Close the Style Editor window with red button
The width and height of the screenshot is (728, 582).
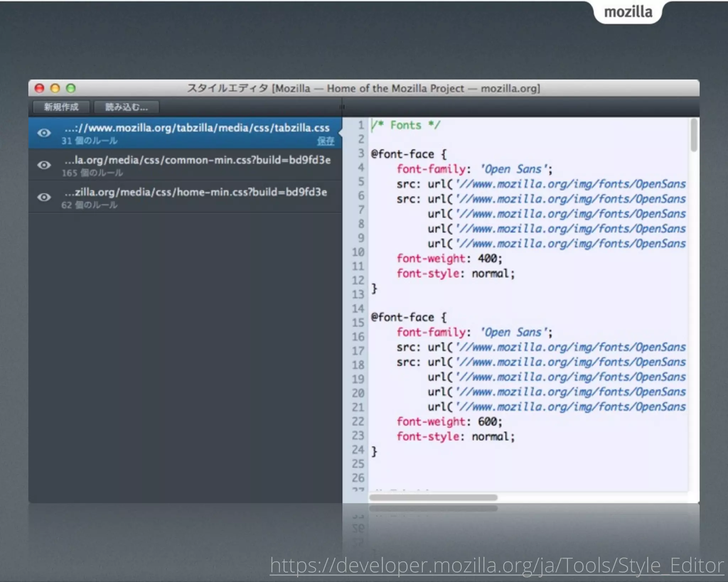[39, 88]
